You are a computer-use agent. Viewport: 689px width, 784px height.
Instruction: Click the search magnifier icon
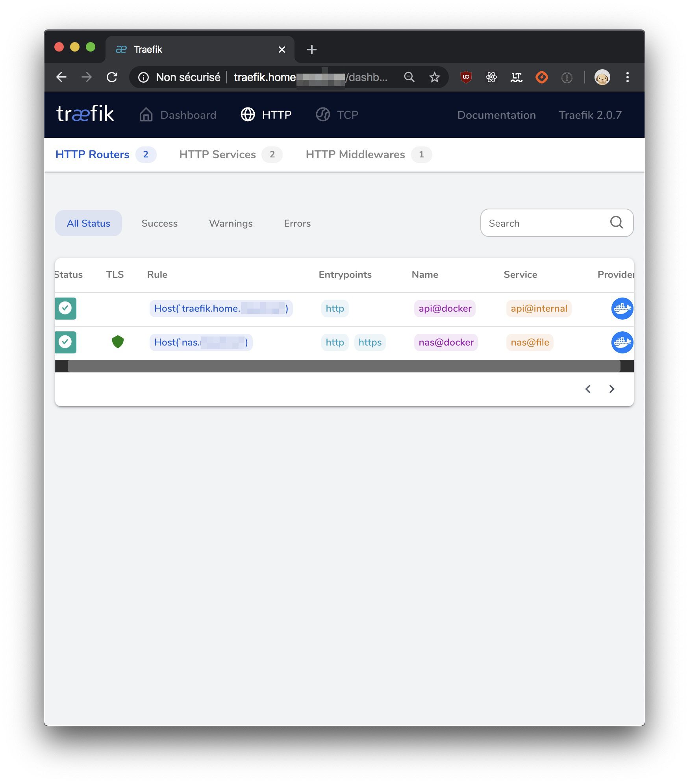point(616,223)
